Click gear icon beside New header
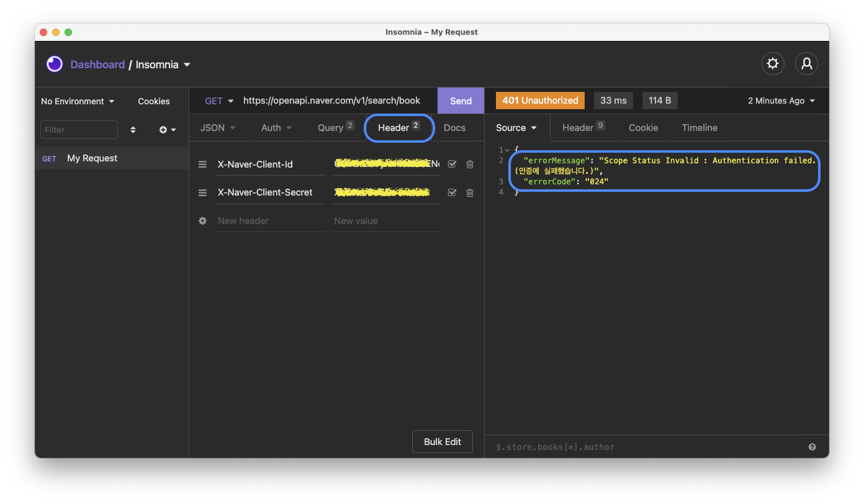Viewport: 864px width, 504px height. point(202,221)
